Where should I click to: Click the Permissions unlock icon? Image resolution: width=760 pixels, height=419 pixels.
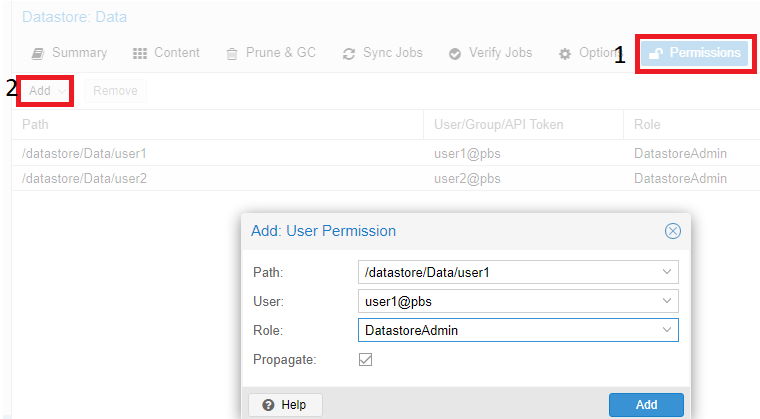656,53
